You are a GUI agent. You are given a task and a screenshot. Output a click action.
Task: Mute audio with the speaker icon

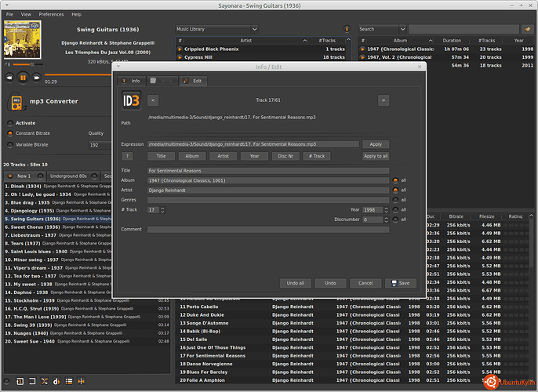click(x=7, y=64)
